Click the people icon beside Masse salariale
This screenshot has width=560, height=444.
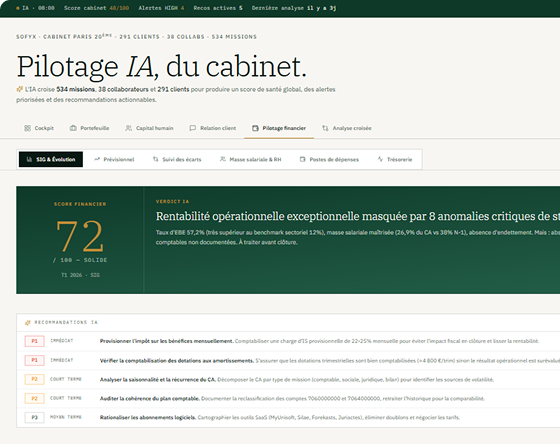[x=222, y=159]
